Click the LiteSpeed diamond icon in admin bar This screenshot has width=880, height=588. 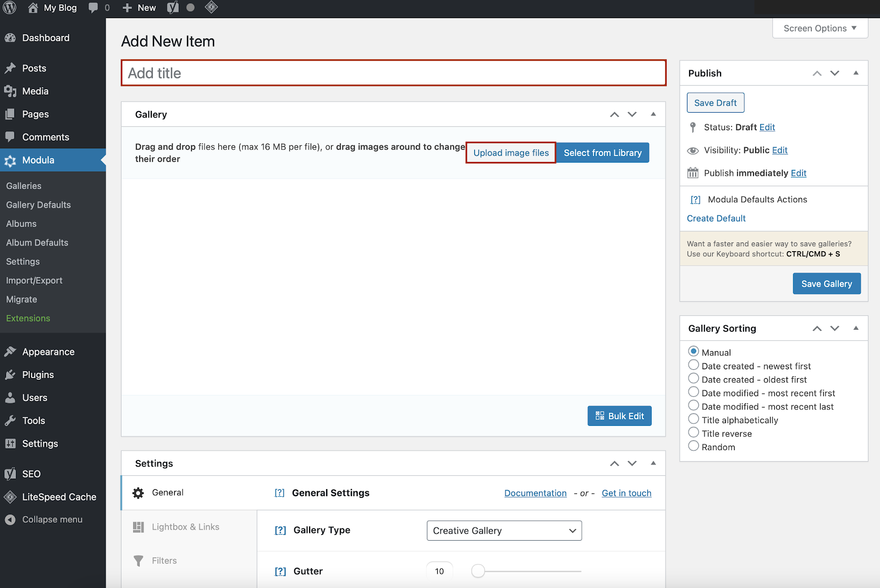click(211, 7)
